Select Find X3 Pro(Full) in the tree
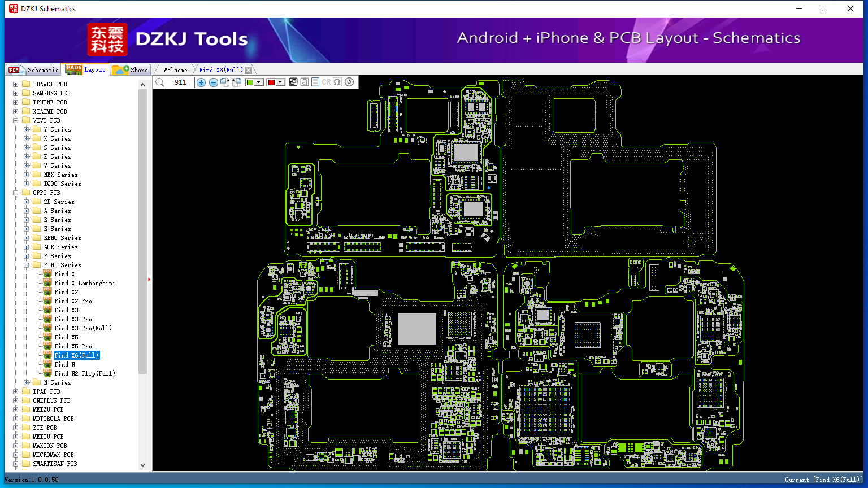Viewport: 868px width, 488px height. (x=83, y=328)
